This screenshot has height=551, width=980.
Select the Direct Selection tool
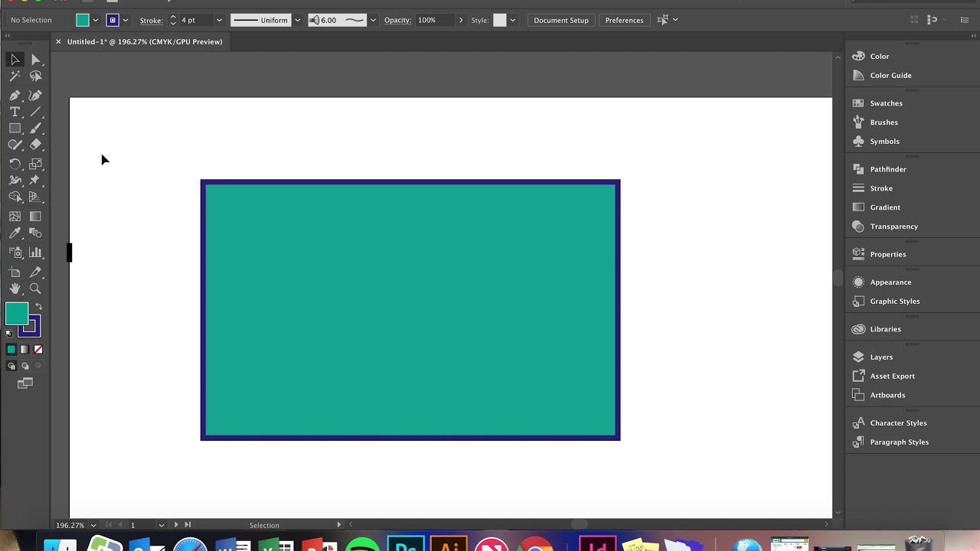click(x=35, y=60)
